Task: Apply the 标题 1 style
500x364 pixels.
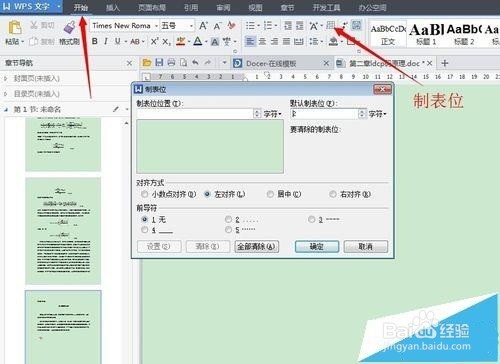Action: (x=426, y=34)
